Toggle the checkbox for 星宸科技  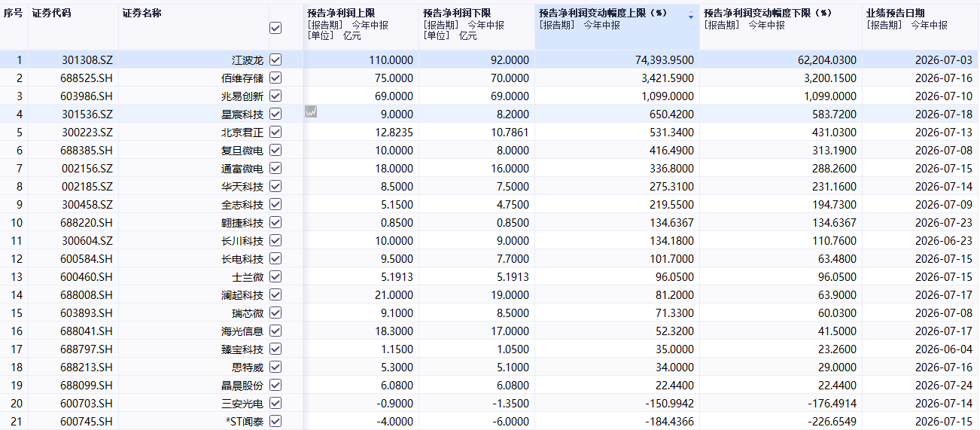click(x=275, y=114)
